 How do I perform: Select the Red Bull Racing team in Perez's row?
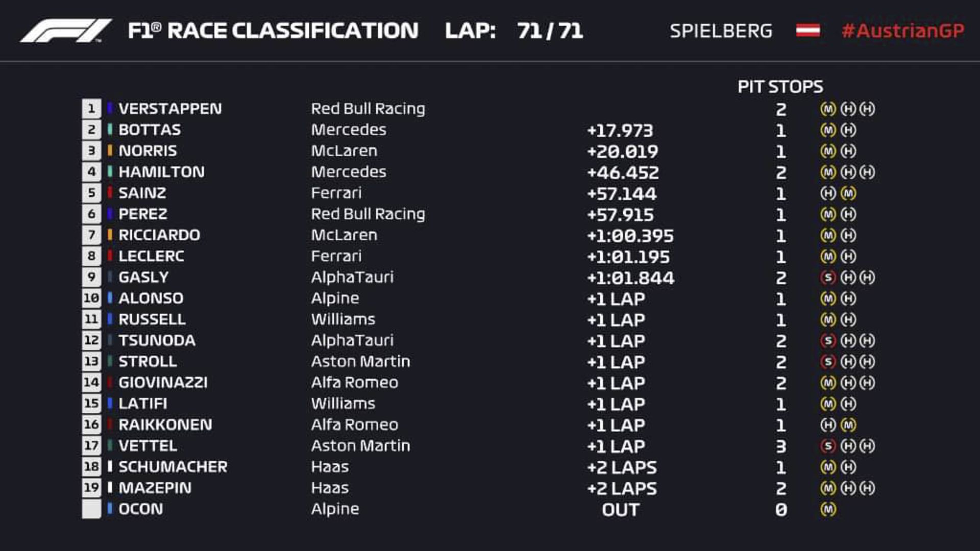[368, 214]
